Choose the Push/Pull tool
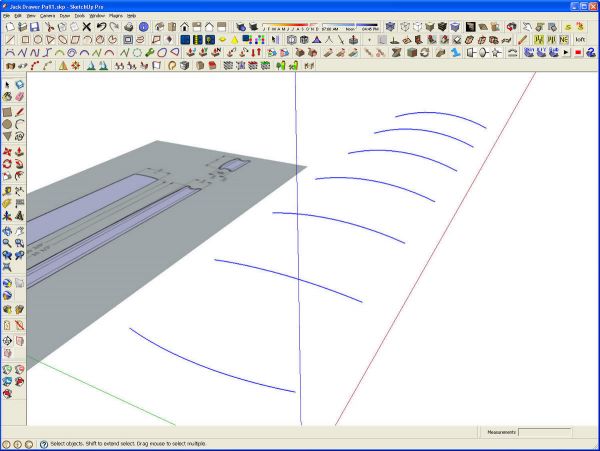 coord(20,151)
